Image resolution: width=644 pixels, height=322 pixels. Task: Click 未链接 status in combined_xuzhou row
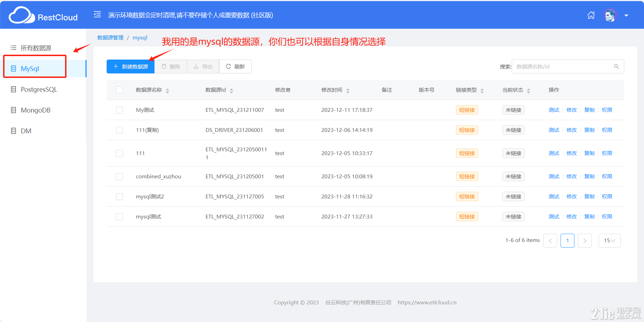coord(513,177)
